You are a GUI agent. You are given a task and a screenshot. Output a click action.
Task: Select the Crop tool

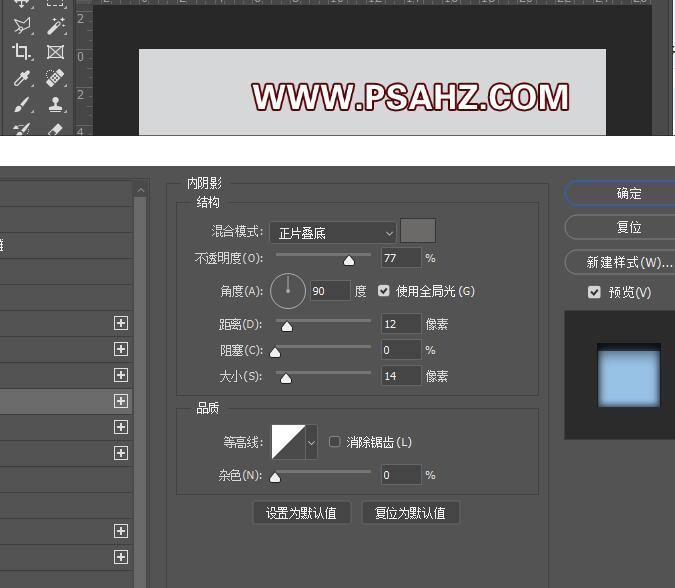[x=22, y=52]
